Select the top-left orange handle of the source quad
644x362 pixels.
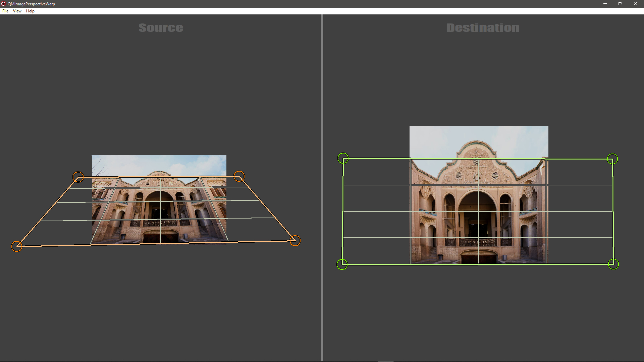(x=78, y=177)
